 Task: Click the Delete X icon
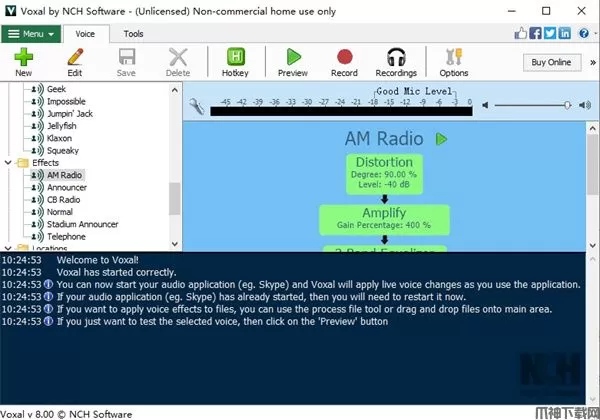(x=178, y=57)
